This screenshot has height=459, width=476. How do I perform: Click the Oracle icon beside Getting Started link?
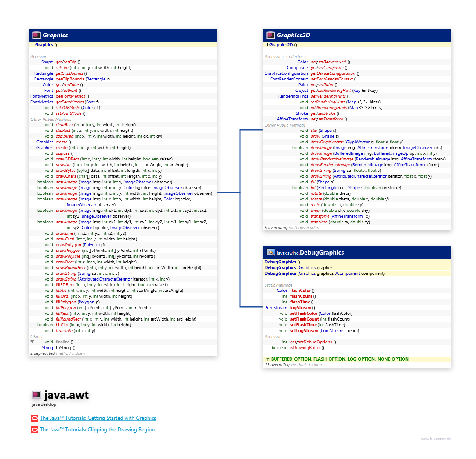click(35, 418)
